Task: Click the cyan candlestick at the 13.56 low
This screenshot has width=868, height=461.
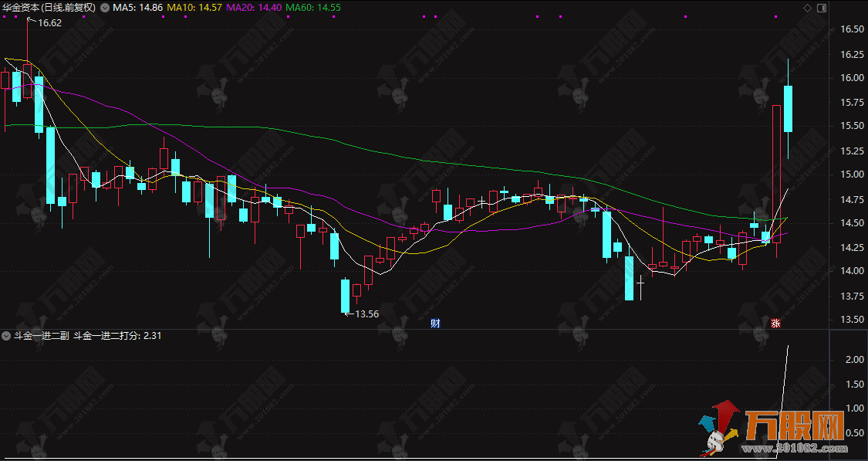Action: [x=346, y=296]
